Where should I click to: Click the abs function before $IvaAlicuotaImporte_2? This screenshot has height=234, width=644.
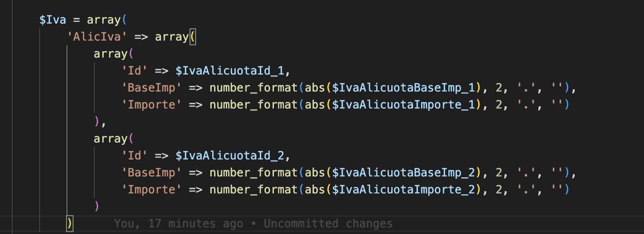(x=314, y=189)
